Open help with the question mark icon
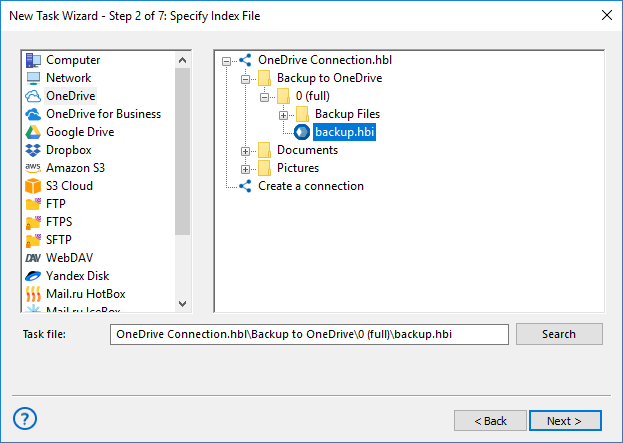 click(25, 419)
